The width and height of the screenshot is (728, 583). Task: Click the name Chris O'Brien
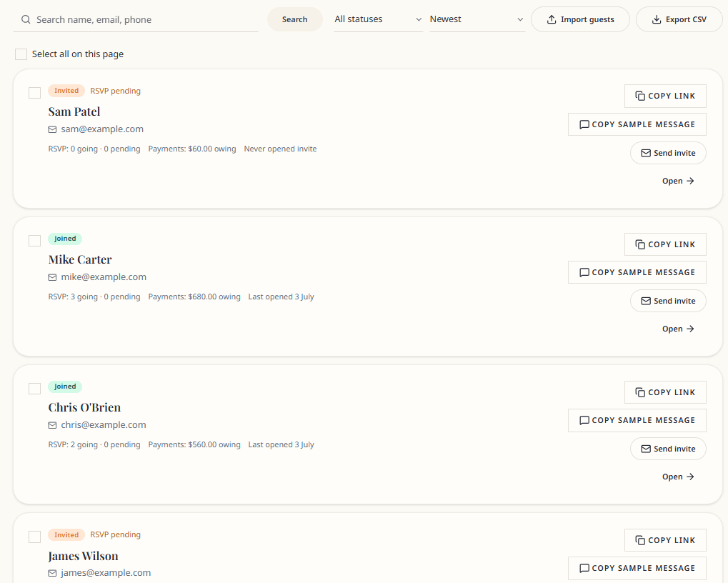click(x=84, y=407)
